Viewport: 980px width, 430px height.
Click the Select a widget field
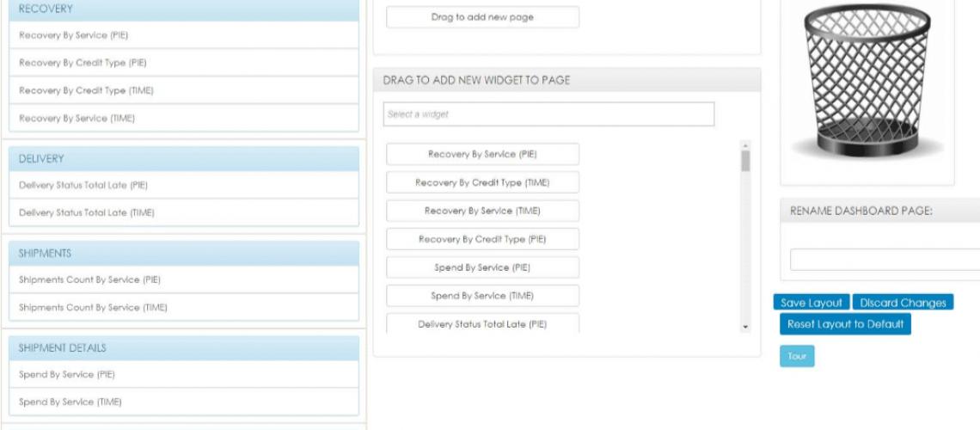click(x=548, y=114)
